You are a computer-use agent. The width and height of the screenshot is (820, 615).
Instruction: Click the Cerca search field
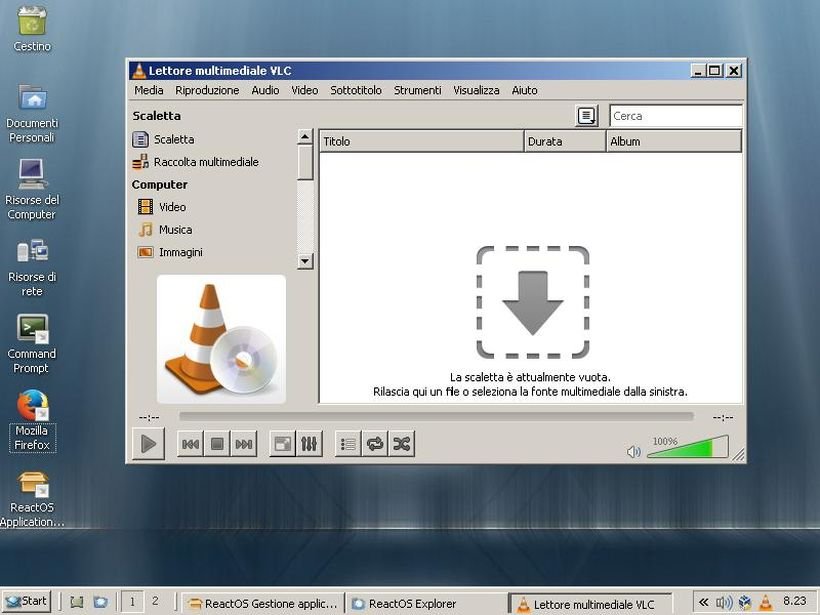(675, 116)
